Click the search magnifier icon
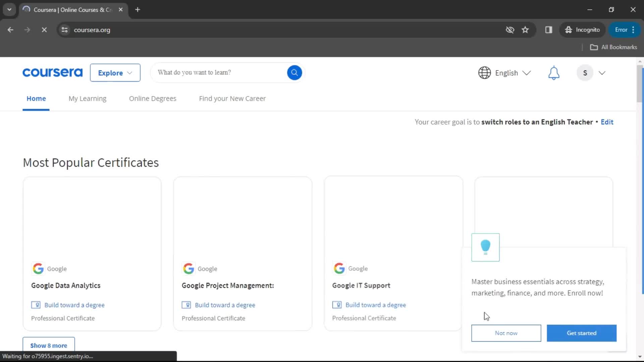 tap(294, 72)
